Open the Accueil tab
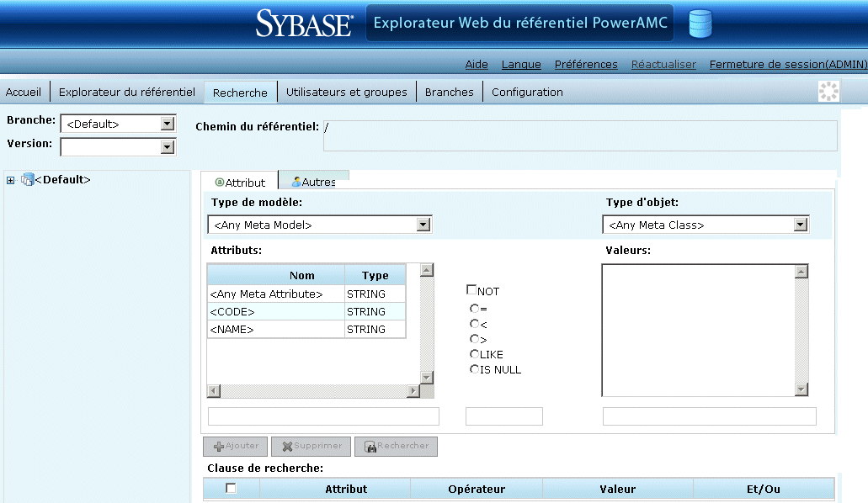Screen dimensions: 868x503 pos(24,92)
